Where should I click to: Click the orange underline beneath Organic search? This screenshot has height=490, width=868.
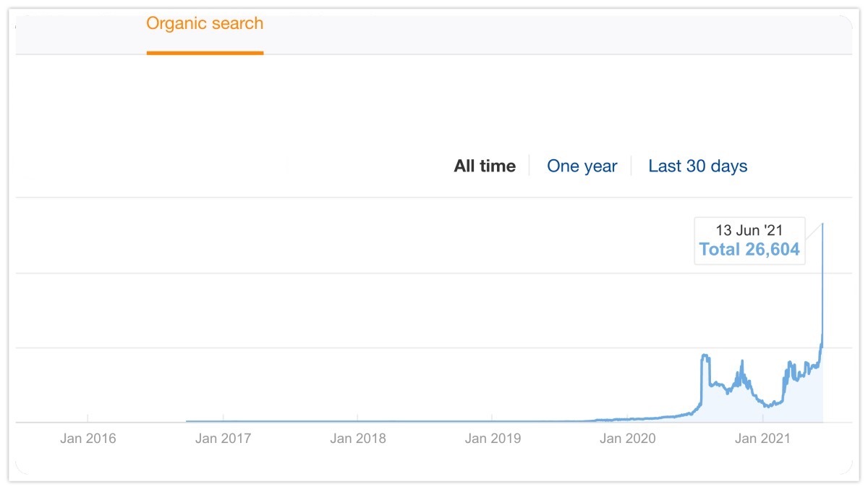[205, 52]
